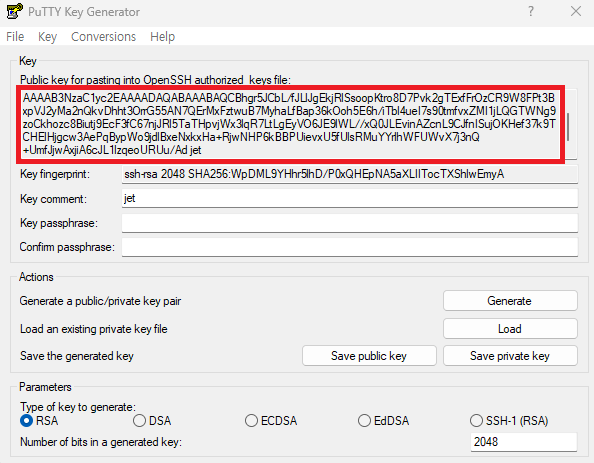Click the 'Key comment:' label
The height and width of the screenshot is (463, 594).
53,199
